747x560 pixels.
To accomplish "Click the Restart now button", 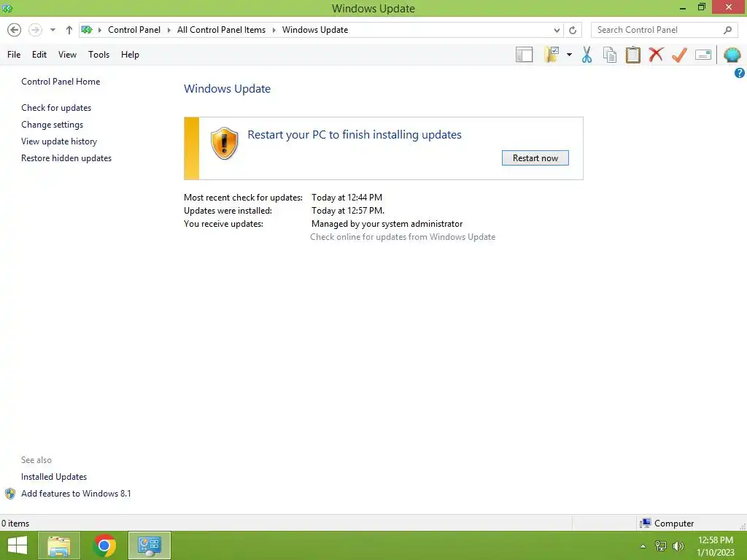I will tap(535, 158).
